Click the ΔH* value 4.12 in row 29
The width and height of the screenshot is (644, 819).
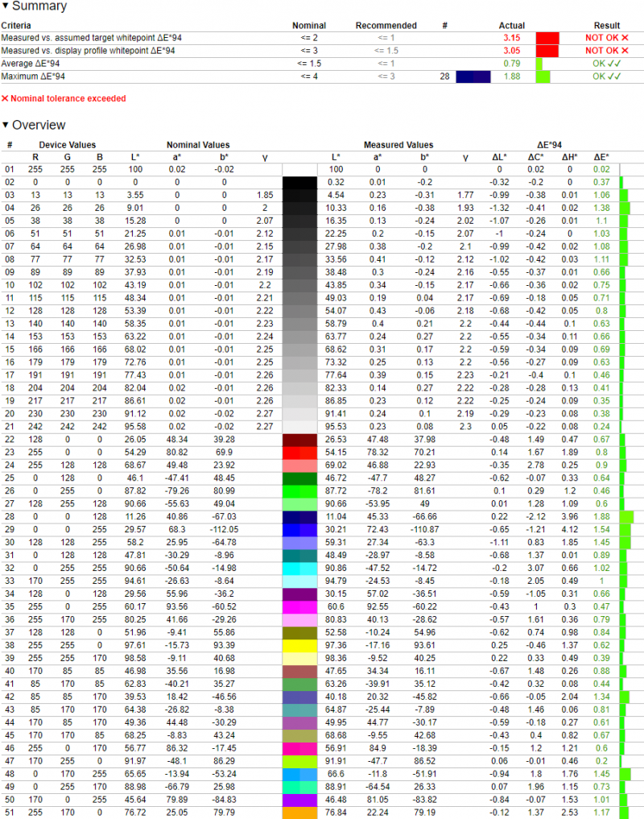click(569, 530)
